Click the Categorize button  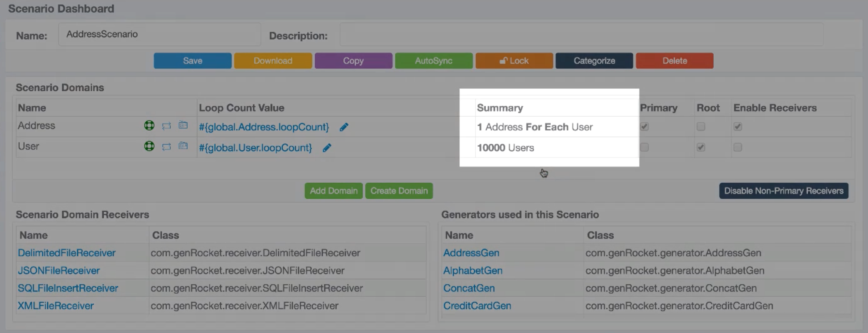[x=594, y=61]
